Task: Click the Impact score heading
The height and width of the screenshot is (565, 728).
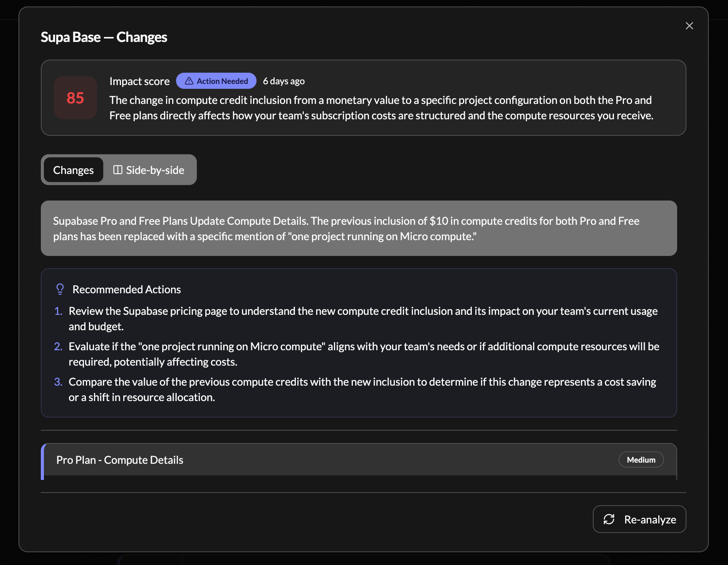Action: (139, 81)
